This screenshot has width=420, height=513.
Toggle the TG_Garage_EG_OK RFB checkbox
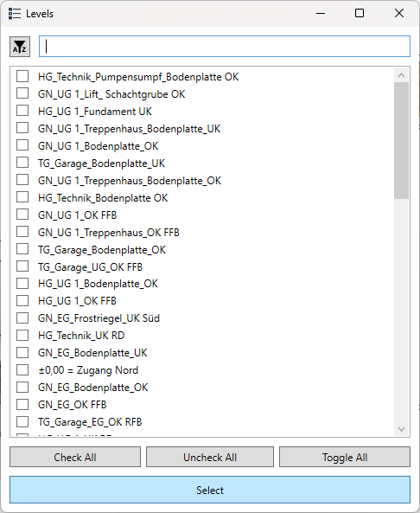[22, 421]
